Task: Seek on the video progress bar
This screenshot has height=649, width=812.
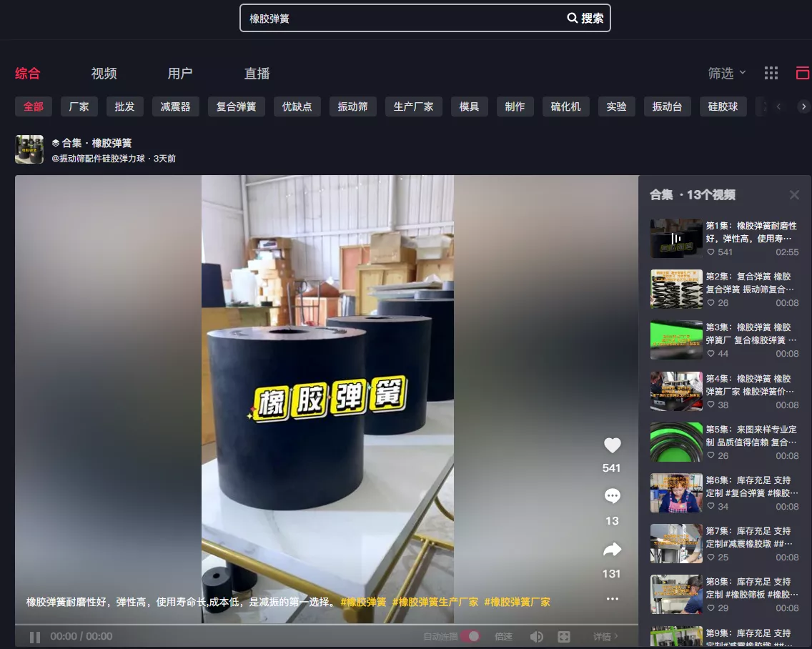Action: tap(326, 625)
